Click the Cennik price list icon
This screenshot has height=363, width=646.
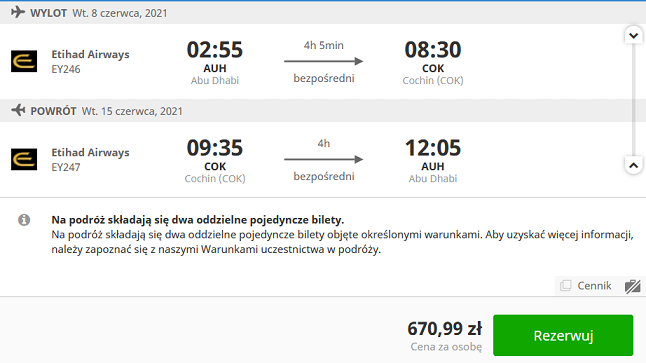coord(566,285)
